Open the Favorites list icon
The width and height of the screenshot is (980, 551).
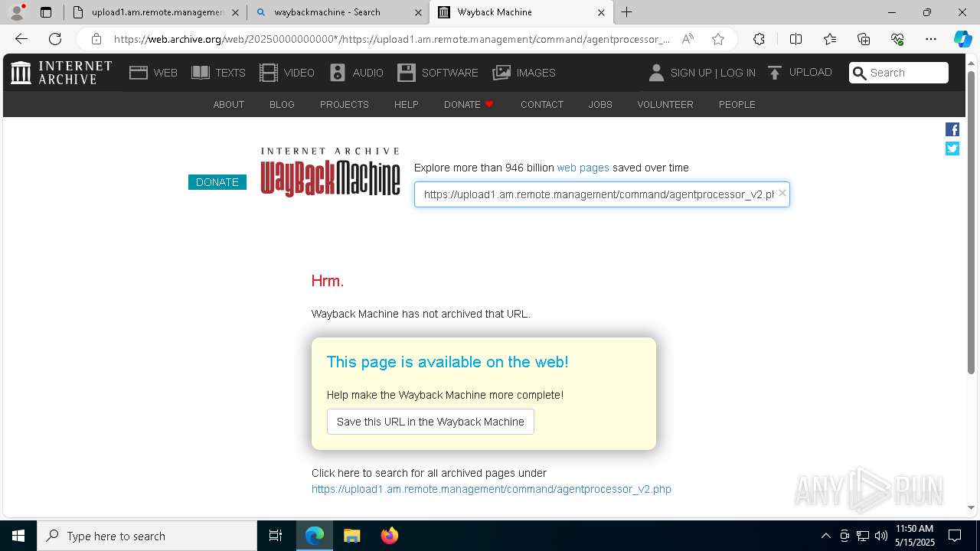[830, 39]
